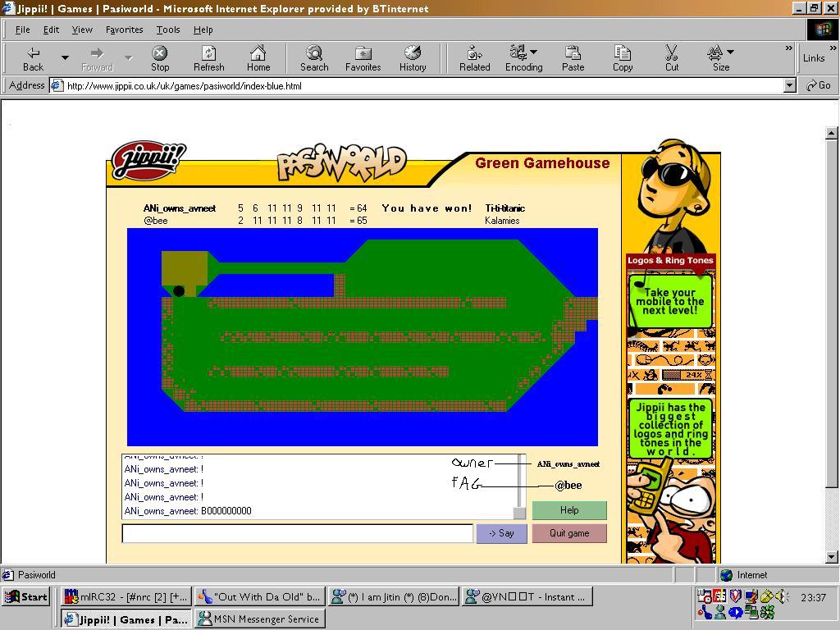Expand the Encoding dropdown arrow
840x630 pixels.
(x=534, y=52)
